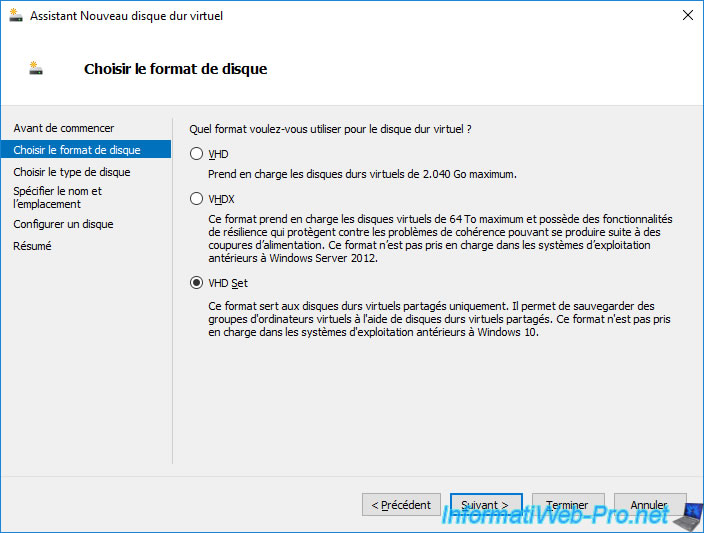This screenshot has width=704, height=533.
Task: Close the wizard window with X
Action: tap(687, 15)
